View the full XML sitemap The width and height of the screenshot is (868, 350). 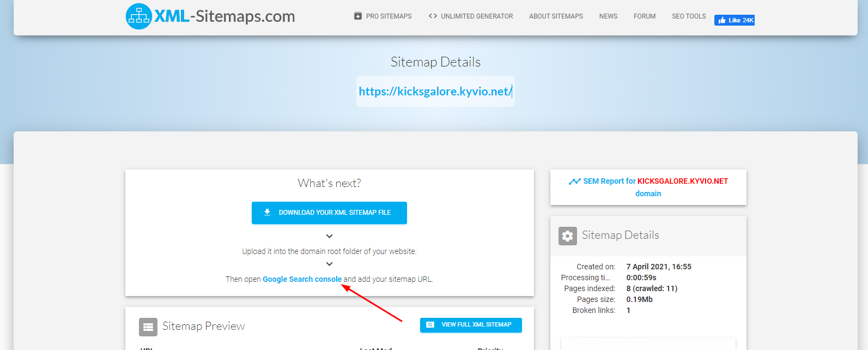(471, 325)
